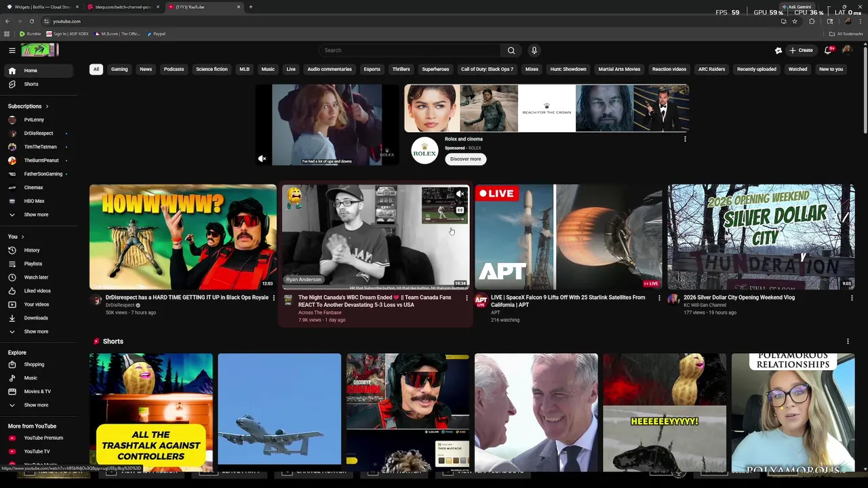Open the Shorts shelf options menu

(848, 342)
